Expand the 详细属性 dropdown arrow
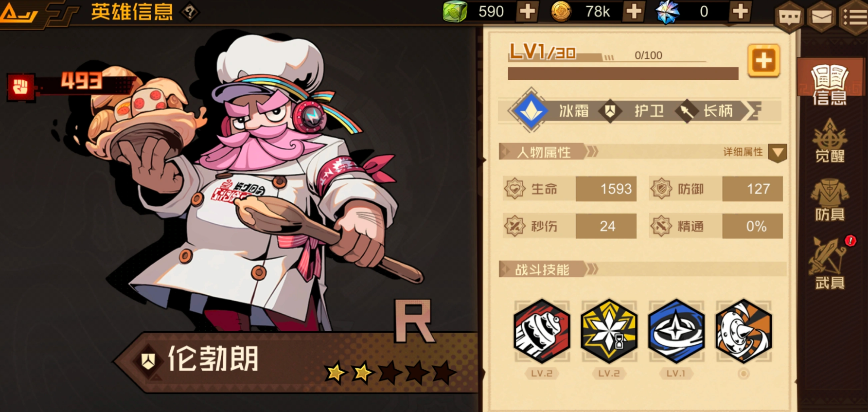 click(x=778, y=153)
